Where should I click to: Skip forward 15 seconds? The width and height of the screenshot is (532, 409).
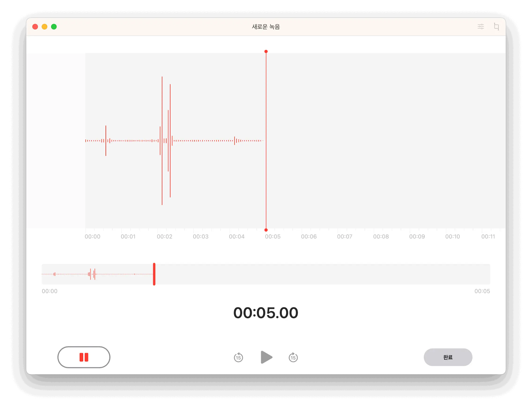[x=293, y=357]
